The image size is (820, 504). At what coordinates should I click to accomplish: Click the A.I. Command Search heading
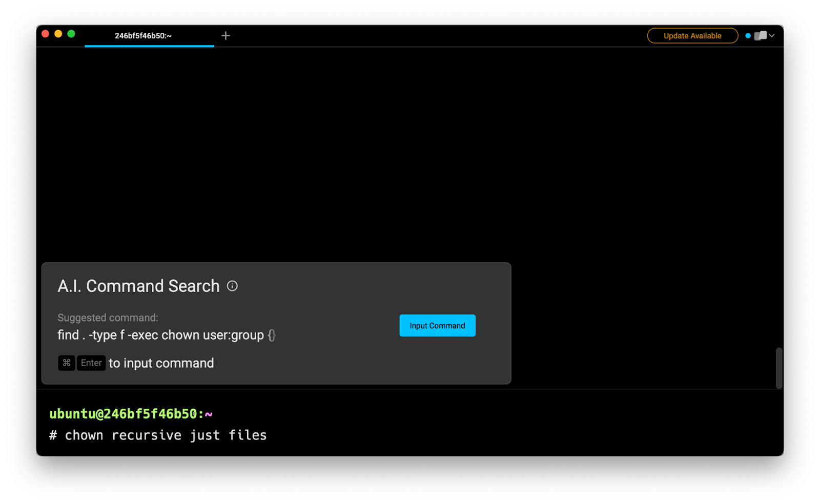pyautogui.click(x=138, y=286)
